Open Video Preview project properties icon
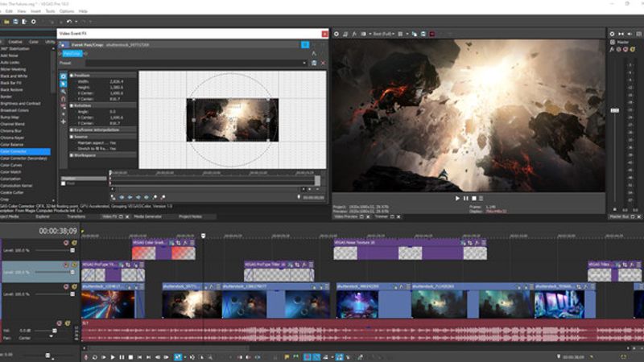 click(336, 34)
